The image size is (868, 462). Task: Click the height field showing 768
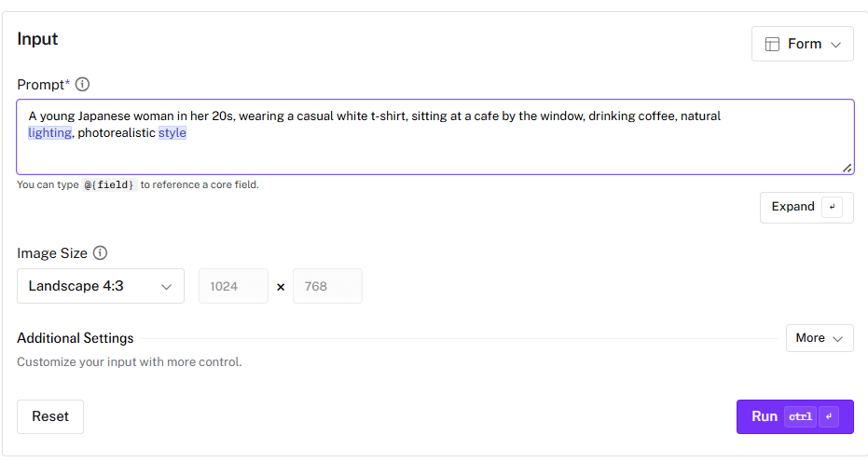(327, 286)
